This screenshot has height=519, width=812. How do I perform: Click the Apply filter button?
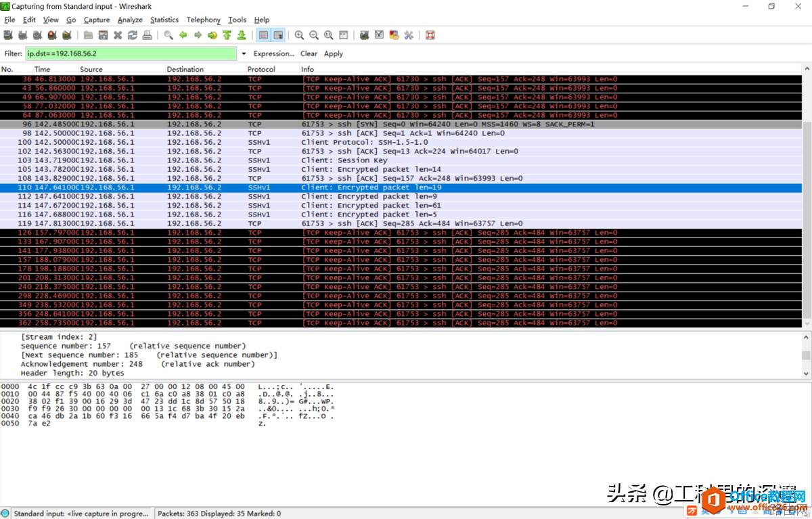[333, 53]
